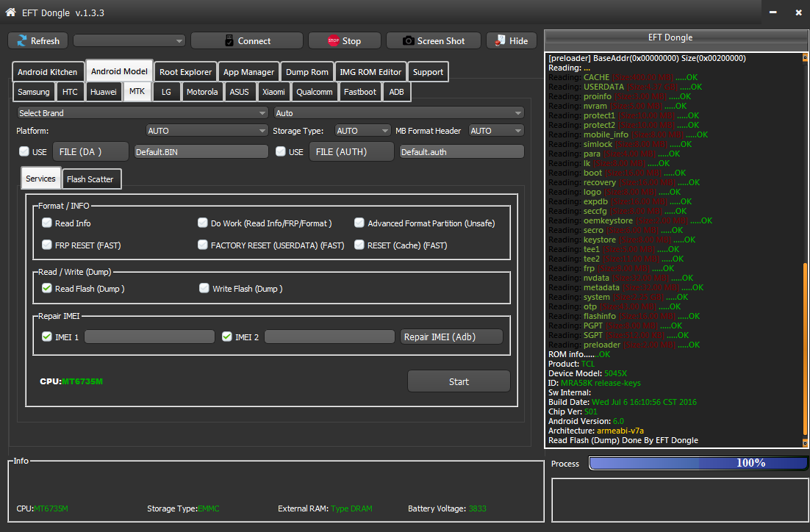This screenshot has width=810, height=532.
Task: Select the ASUS brand tab
Action: tap(239, 92)
